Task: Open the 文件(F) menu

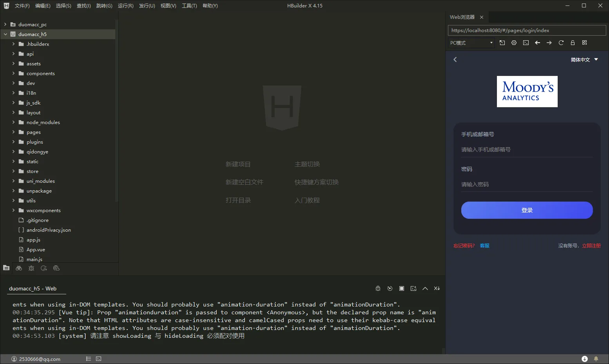Action: pyautogui.click(x=22, y=5)
